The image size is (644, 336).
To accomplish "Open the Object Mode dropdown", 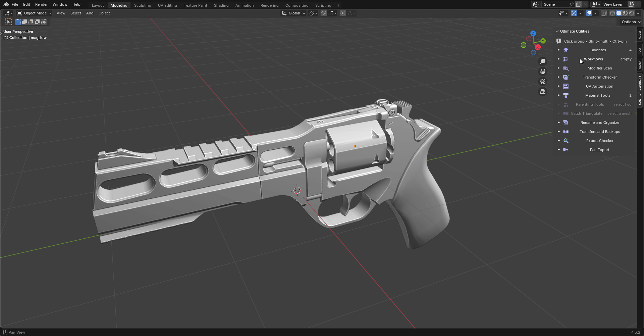I will tap(34, 13).
